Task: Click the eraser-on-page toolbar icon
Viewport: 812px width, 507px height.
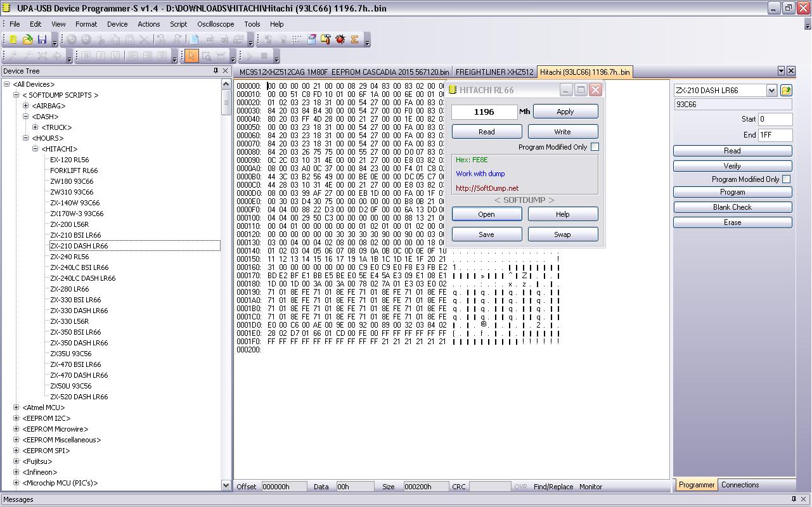Action: pyautogui.click(x=311, y=39)
